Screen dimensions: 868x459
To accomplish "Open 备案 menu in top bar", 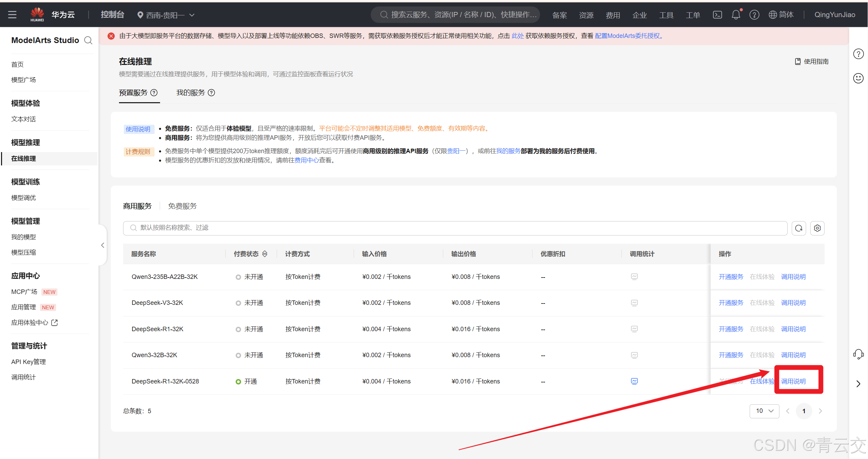I will [560, 15].
